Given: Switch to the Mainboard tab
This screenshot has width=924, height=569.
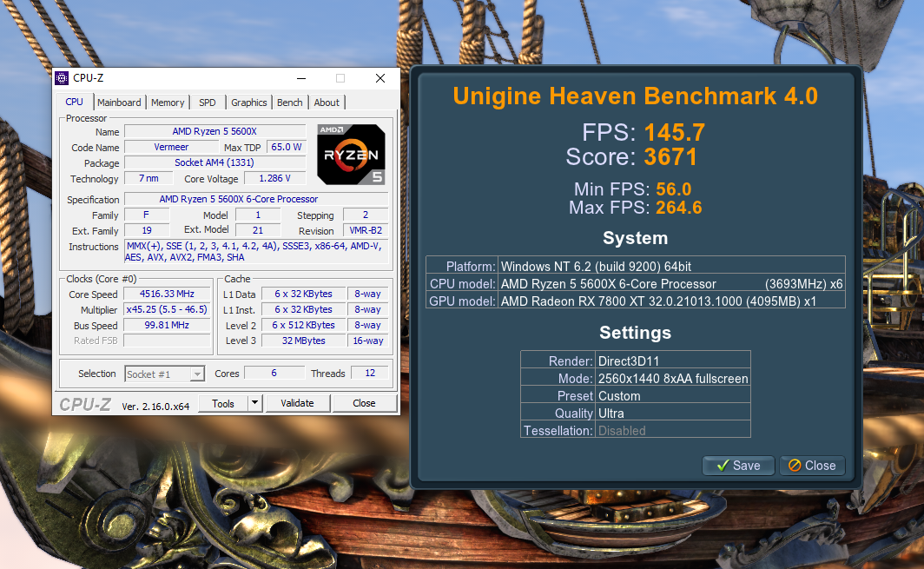Looking at the screenshot, I should (x=119, y=103).
